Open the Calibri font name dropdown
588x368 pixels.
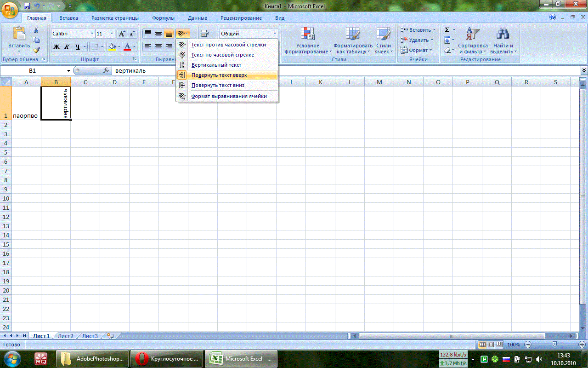92,34
